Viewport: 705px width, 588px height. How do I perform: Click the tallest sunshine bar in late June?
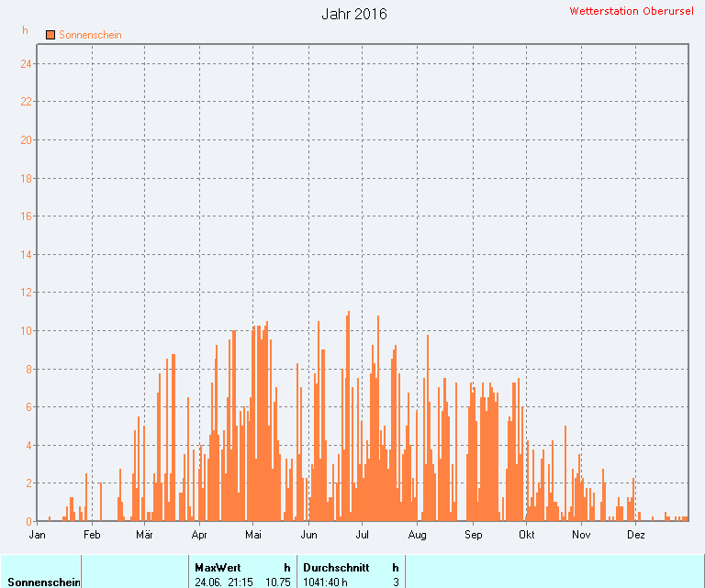click(349, 416)
